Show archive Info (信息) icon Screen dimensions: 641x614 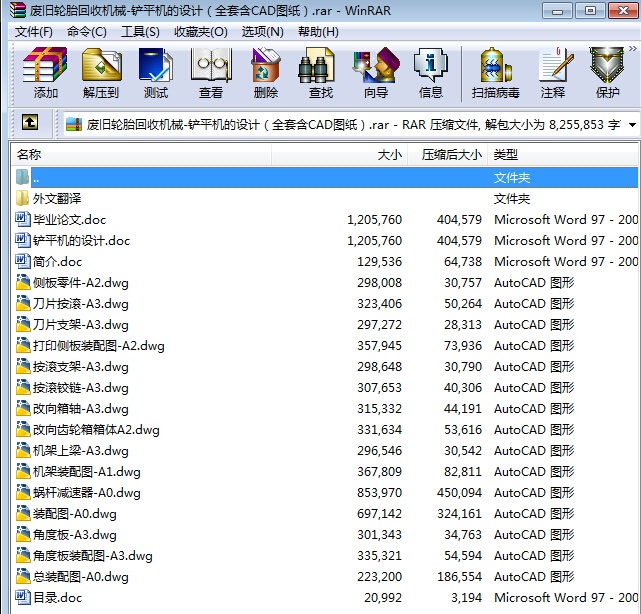[x=431, y=73]
